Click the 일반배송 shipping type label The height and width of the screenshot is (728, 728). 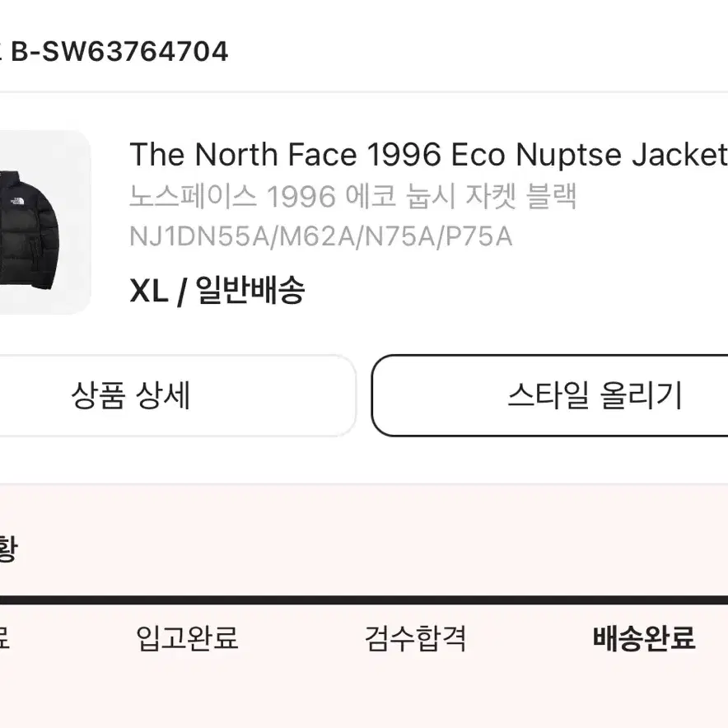click(x=250, y=291)
